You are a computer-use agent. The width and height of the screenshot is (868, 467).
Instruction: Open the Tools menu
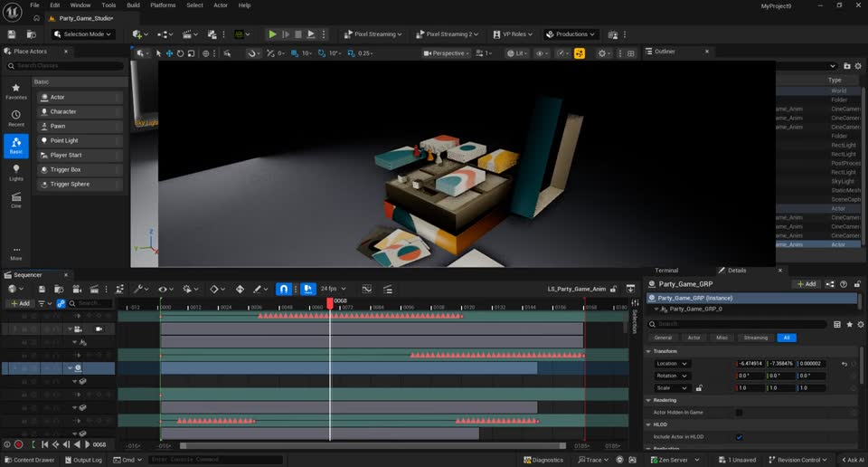pos(108,5)
